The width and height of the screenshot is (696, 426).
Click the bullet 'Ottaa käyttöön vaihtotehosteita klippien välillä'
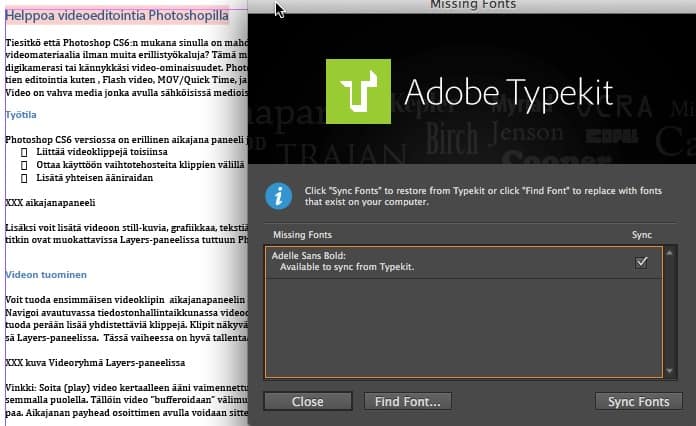pyautogui.click(x=140, y=165)
